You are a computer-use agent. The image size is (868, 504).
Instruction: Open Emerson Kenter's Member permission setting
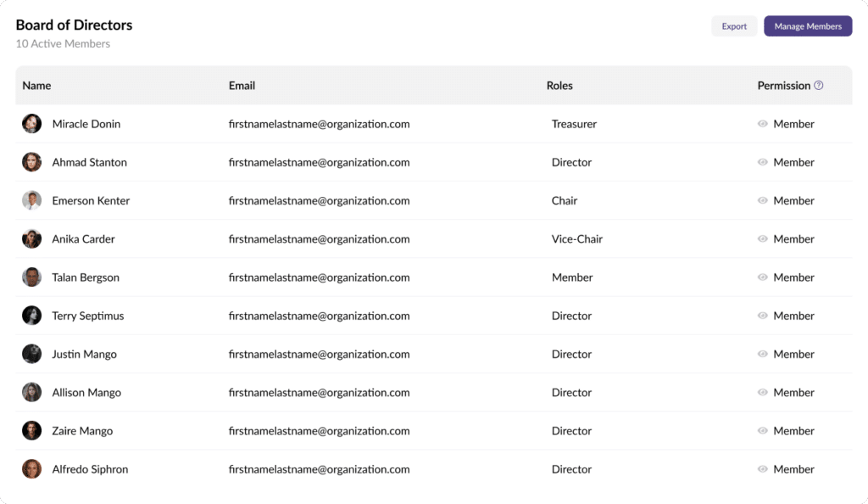coord(793,201)
